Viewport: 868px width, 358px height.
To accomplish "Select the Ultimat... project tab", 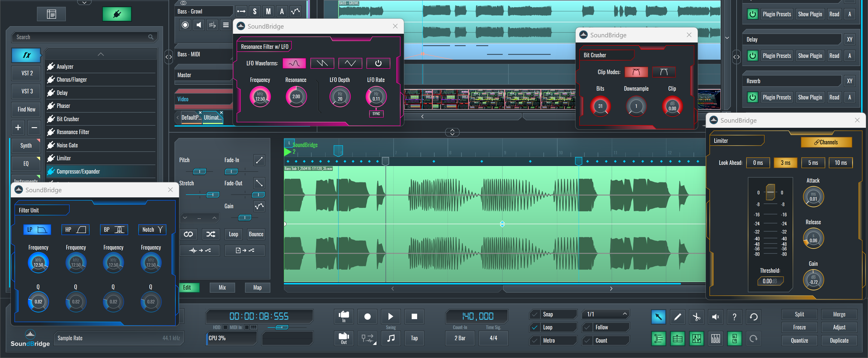I will [212, 118].
